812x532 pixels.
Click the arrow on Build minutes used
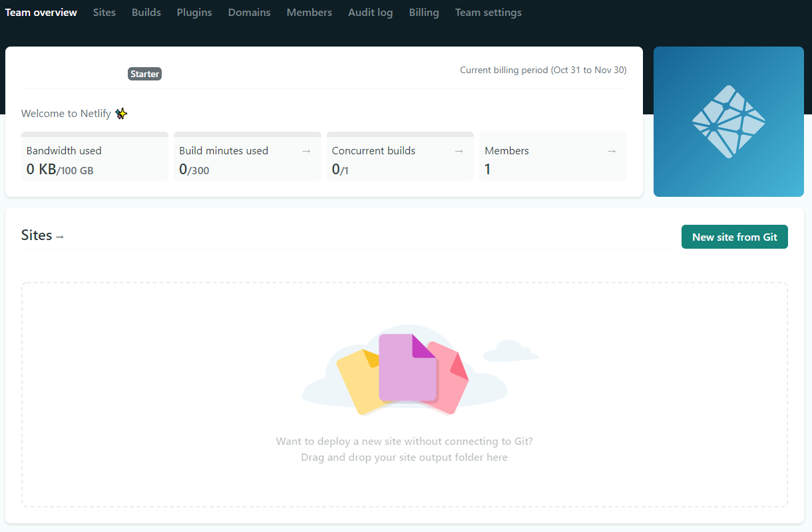(x=306, y=151)
